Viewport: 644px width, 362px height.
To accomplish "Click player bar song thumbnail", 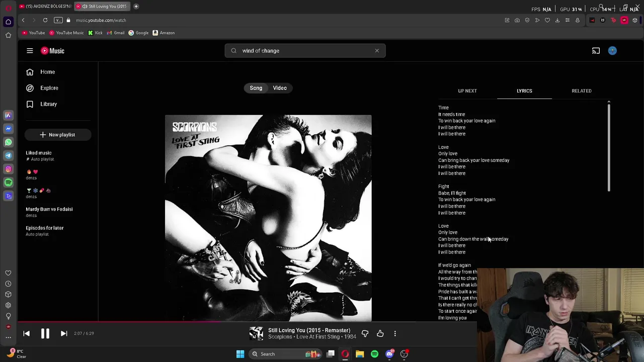I will coord(256,333).
